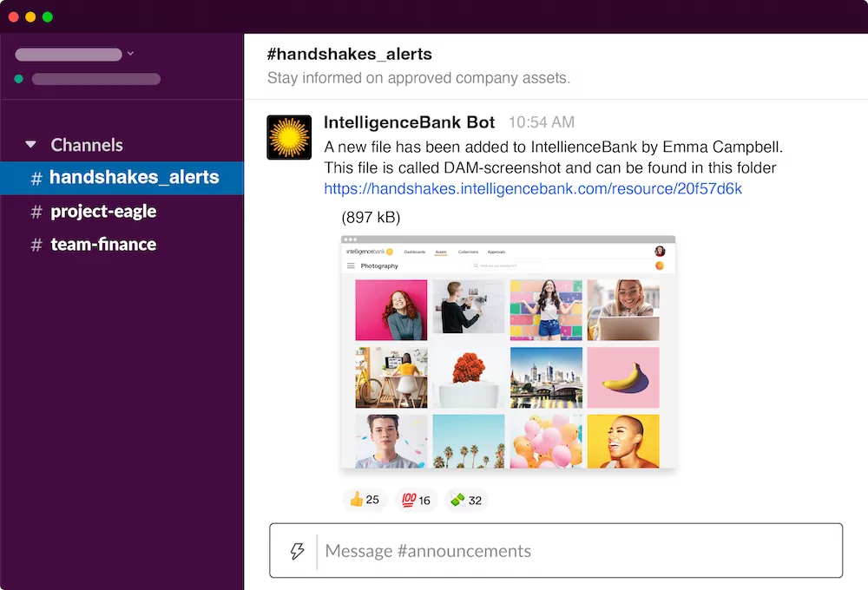
Task: Click the lightning bolt shortcuts icon
Action: point(297,551)
